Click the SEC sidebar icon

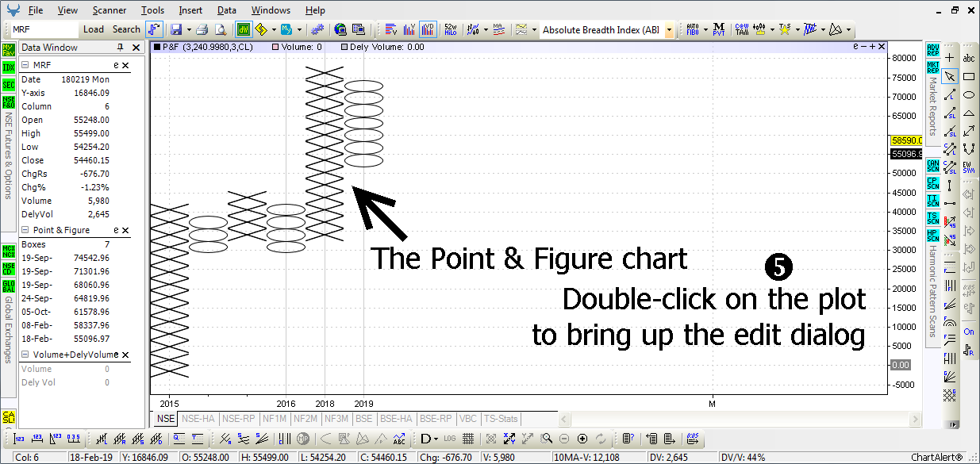pos(9,85)
